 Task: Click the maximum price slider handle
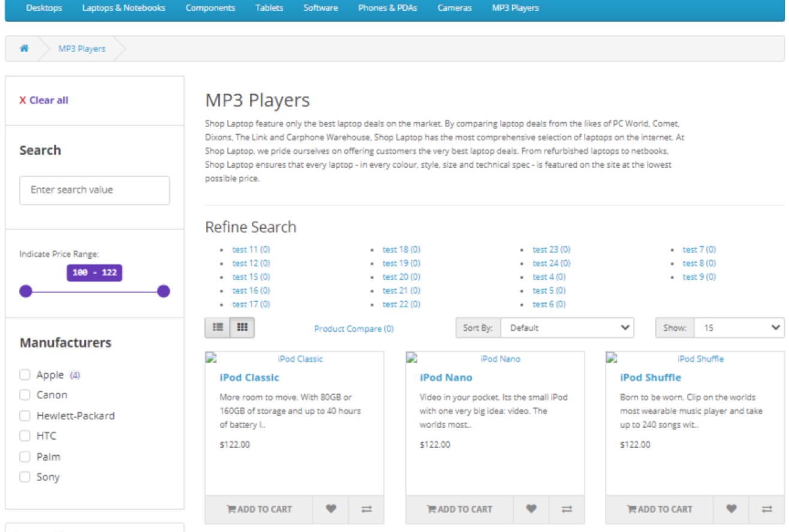[x=164, y=292]
